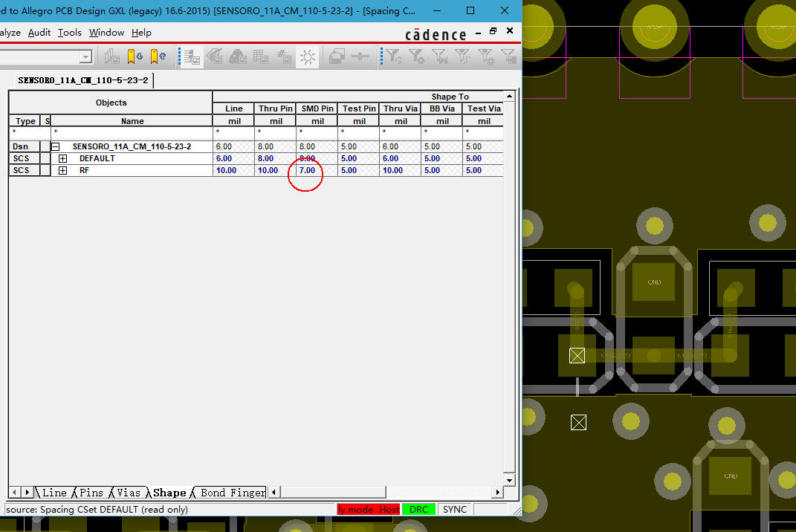This screenshot has width=796, height=532.
Task: Click the third filter funnel toolbar icon
Action: point(440,56)
